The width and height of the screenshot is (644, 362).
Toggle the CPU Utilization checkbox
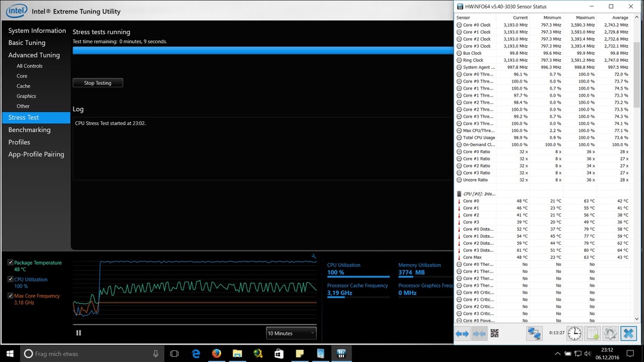(10, 280)
